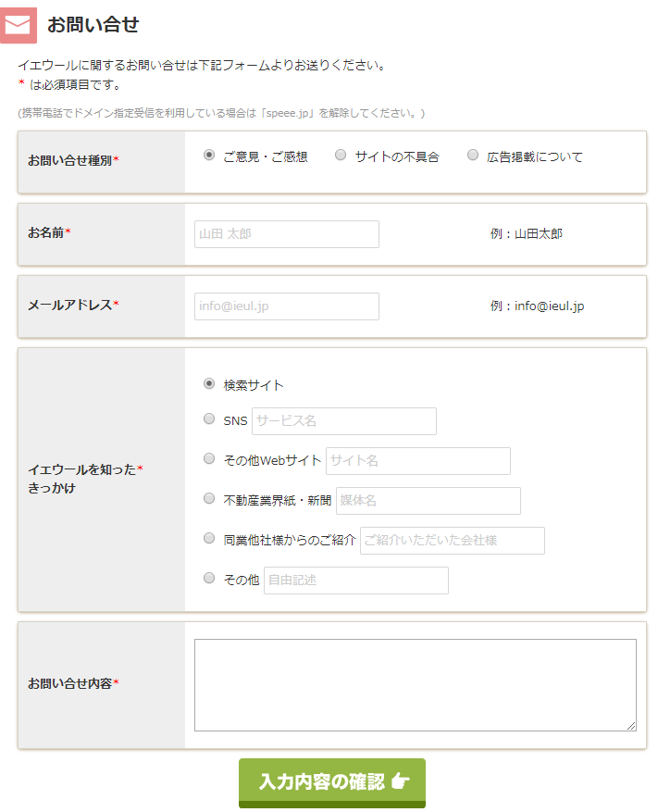Image resolution: width=658 pixels, height=812 pixels.
Task: Click the お問い合せ種別 field label
Action: point(73,160)
